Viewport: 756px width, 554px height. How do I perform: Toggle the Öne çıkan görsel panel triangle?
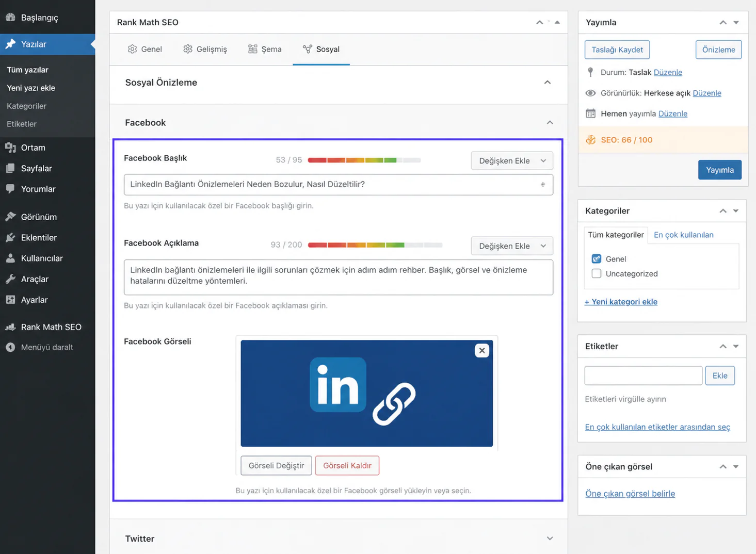pos(736,466)
